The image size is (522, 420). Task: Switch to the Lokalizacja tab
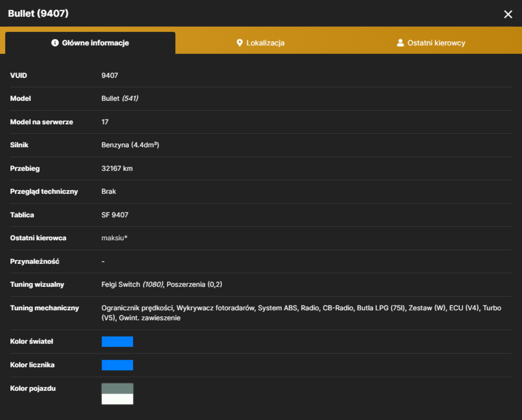260,43
